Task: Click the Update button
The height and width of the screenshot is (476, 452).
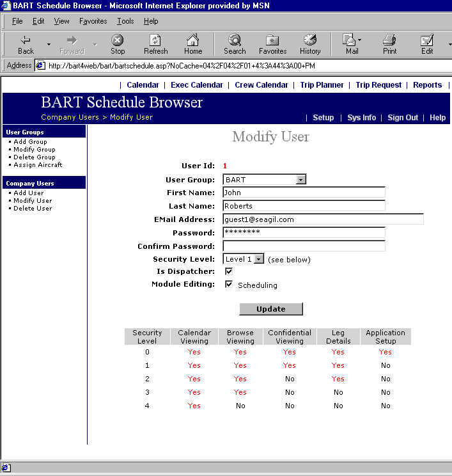Action: (271, 309)
